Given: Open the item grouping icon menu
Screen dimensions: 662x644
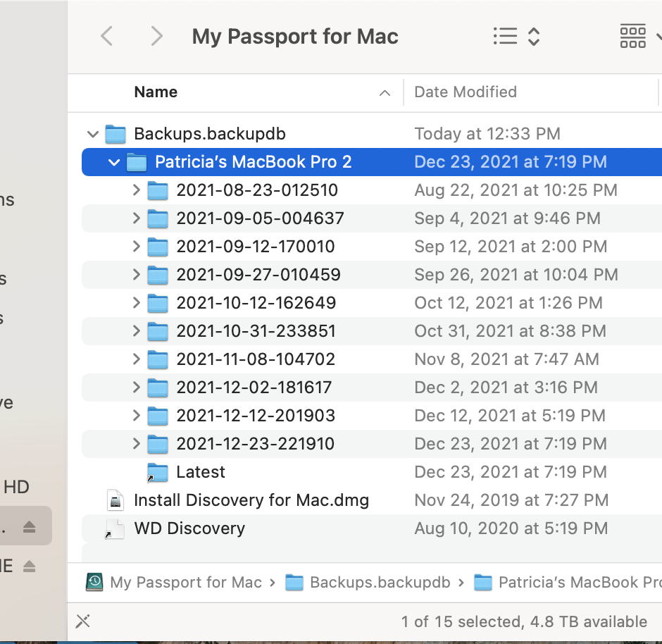Looking at the screenshot, I should tap(633, 37).
